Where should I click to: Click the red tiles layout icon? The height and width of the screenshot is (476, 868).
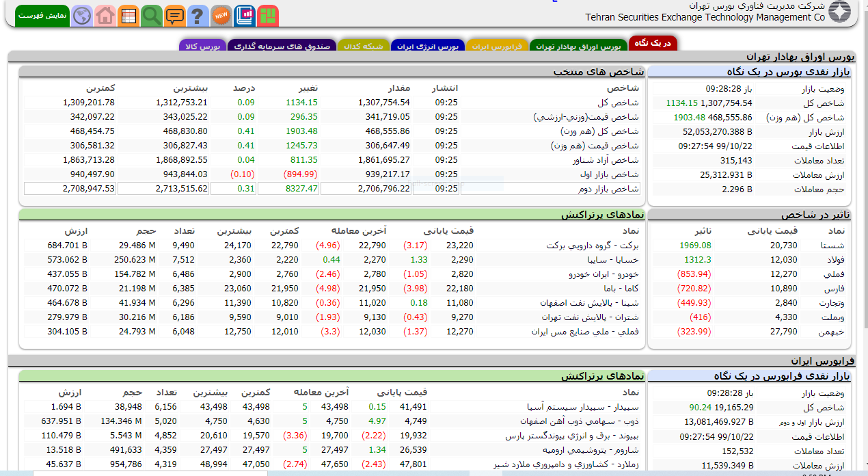267,16
